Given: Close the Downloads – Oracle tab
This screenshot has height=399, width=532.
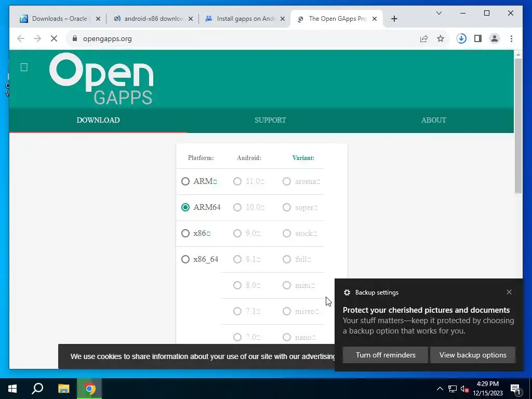Looking at the screenshot, I should point(98,19).
